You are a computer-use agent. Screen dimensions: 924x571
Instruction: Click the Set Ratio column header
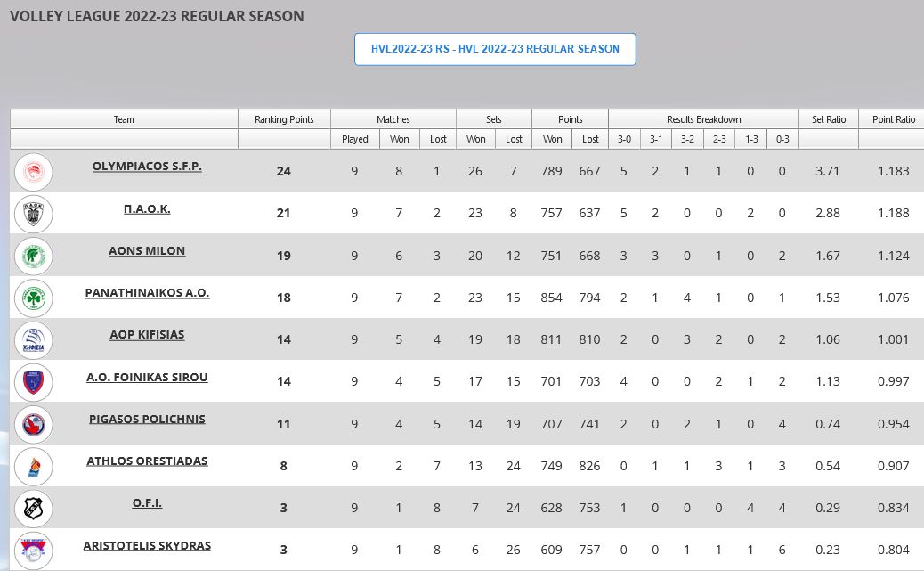[828, 119]
